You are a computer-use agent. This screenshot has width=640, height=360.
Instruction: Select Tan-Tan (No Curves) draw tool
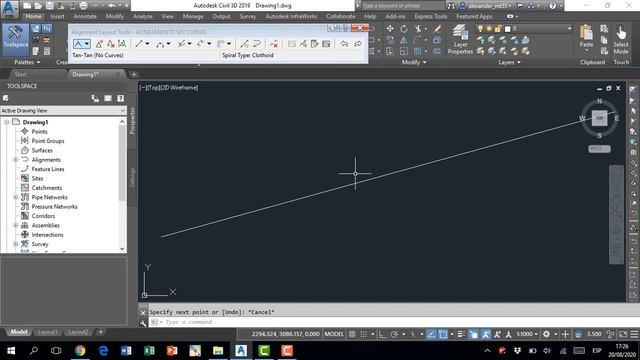[x=82, y=44]
